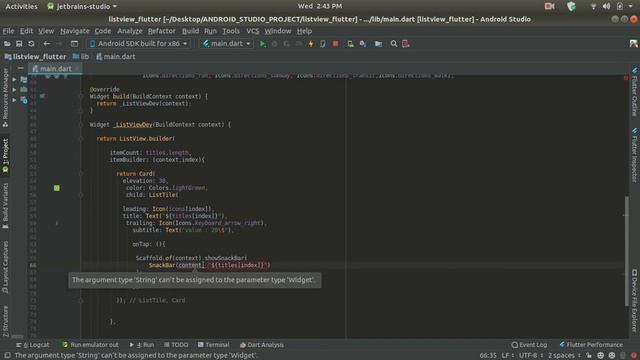The height and width of the screenshot is (360, 640).
Task: Expand the first project tree node
Action: click(15, 79)
